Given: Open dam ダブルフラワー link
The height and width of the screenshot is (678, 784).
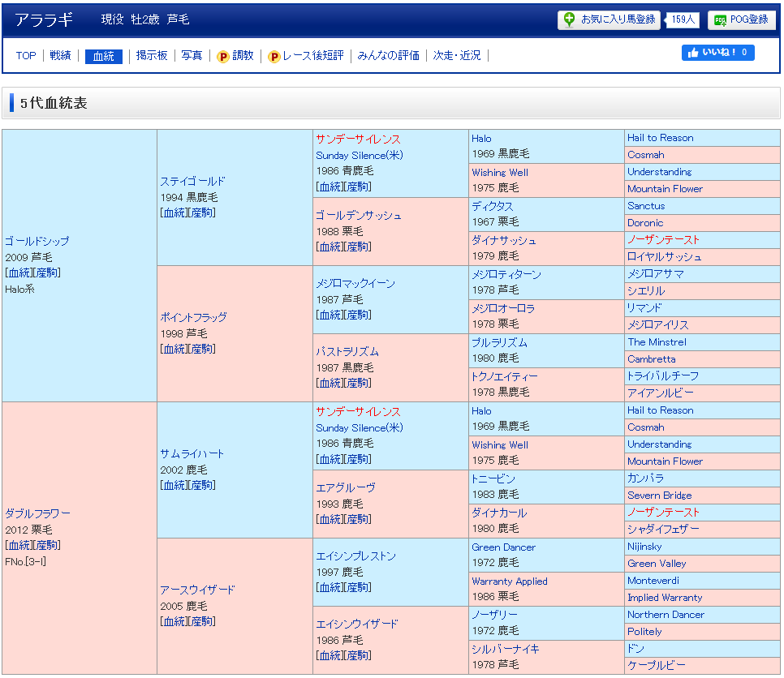Looking at the screenshot, I should pyautogui.click(x=37, y=513).
